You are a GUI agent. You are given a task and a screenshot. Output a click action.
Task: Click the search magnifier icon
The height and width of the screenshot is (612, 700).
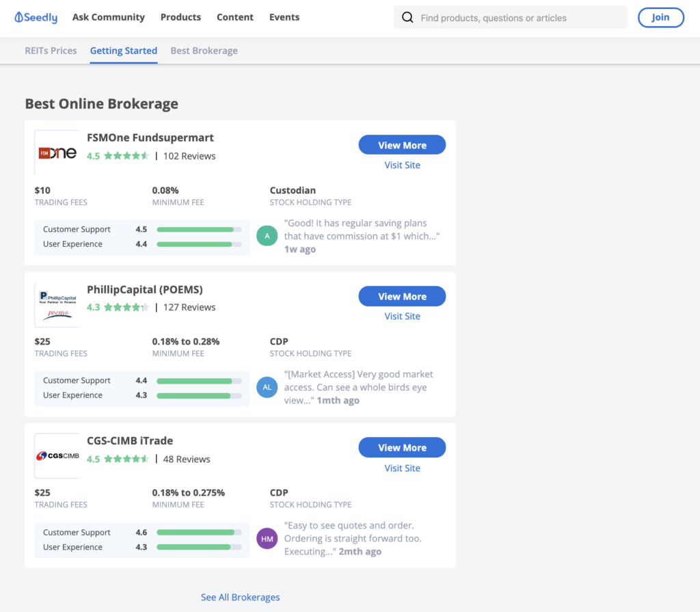407,17
